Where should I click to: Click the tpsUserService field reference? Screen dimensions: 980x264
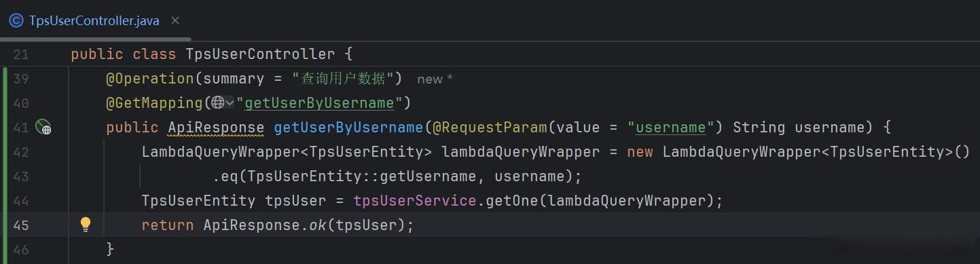415,201
